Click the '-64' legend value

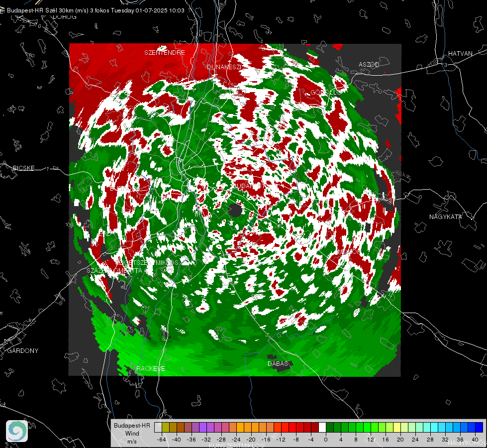[x=162, y=440]
